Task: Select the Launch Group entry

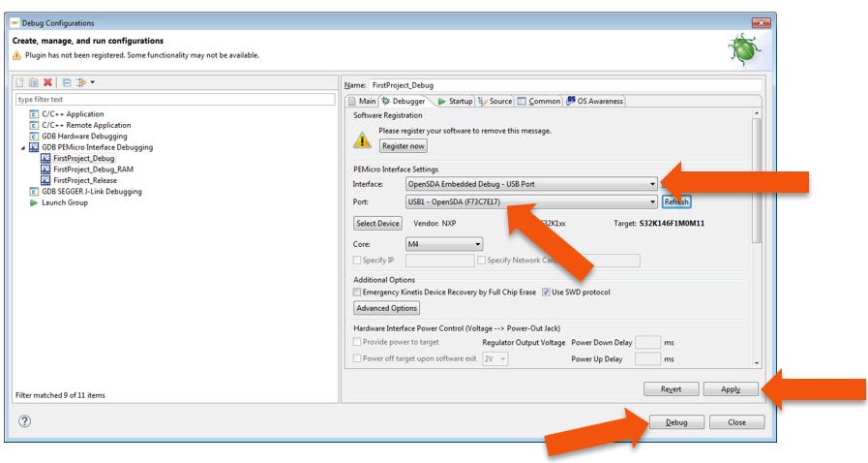Action: pos(64,202)
